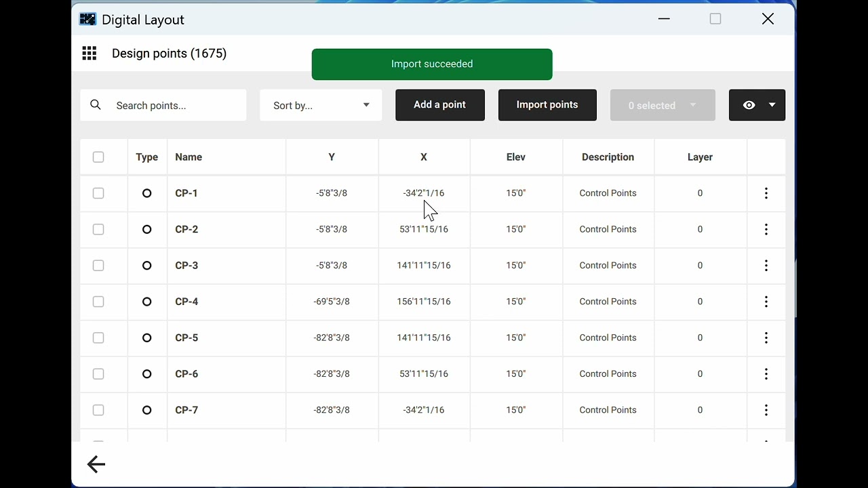The image size is (868, 488).
Task: Open the three-dot menu for CP-7
Action: tap(766, 410)
